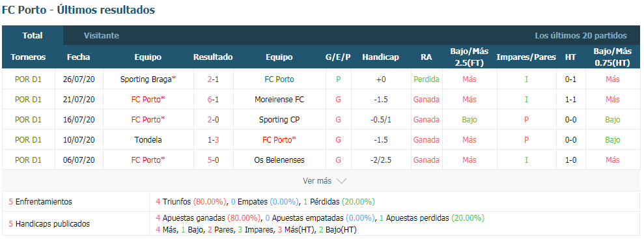644x239 pixels.
Task: Click the Sporting Braga team link
Action: (x=146, y=79)
